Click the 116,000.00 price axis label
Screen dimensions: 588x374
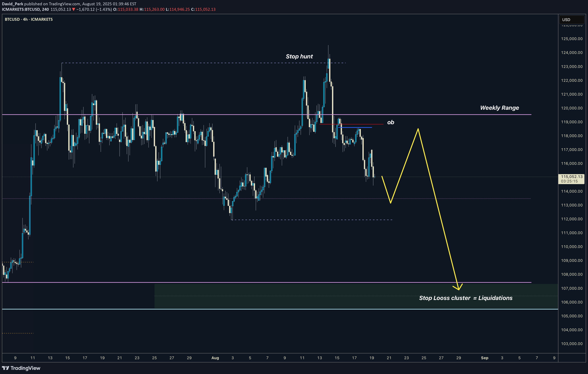coord(572,163)
